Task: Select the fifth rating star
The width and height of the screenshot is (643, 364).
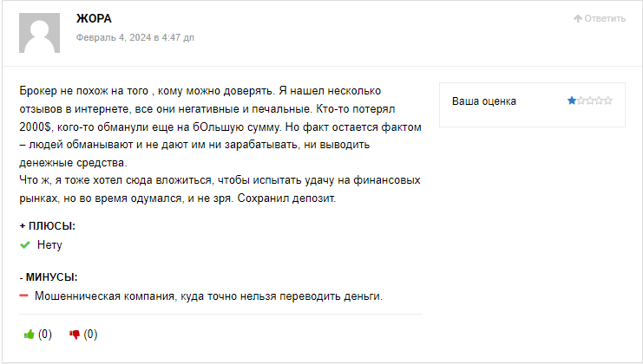Action: 608,101
